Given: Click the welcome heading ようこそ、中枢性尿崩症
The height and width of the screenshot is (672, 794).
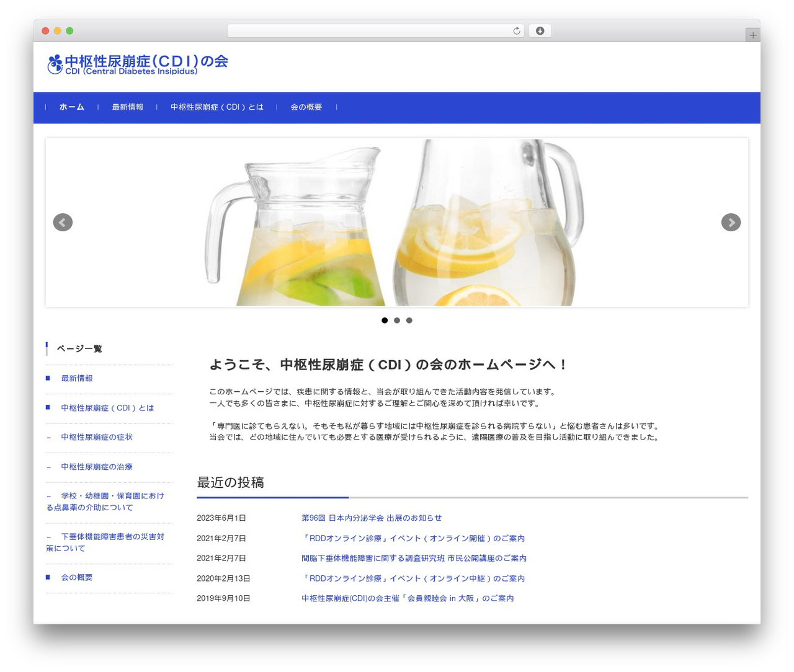Looking at the screenshot, I should tap(388, 365).
